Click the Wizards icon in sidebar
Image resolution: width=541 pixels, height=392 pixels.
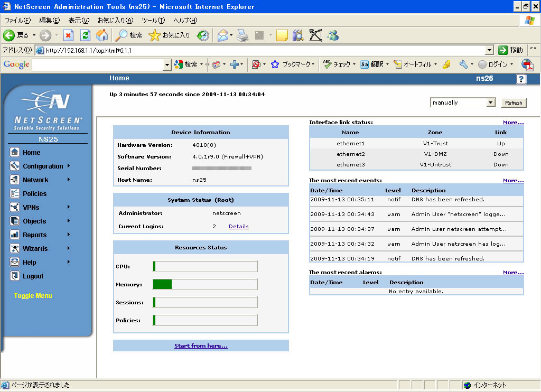[x=14, y=248]
